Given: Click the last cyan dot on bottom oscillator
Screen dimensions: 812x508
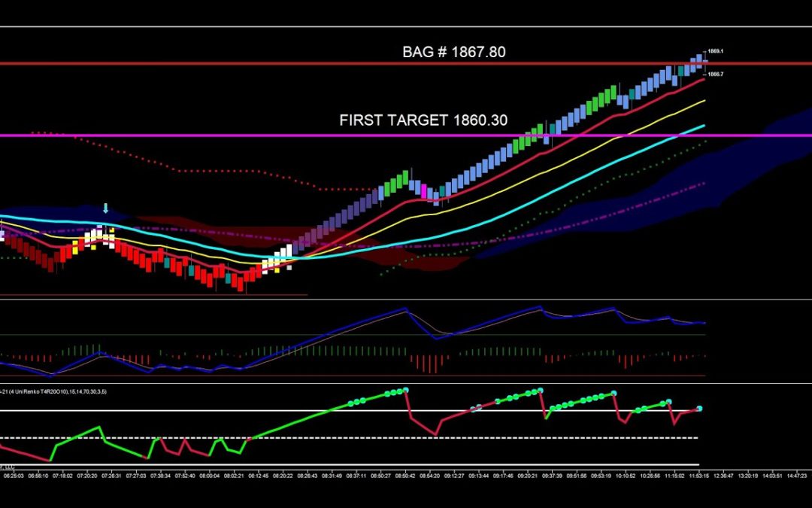Looking at the screenshot, I should click(x=699, y=409).
